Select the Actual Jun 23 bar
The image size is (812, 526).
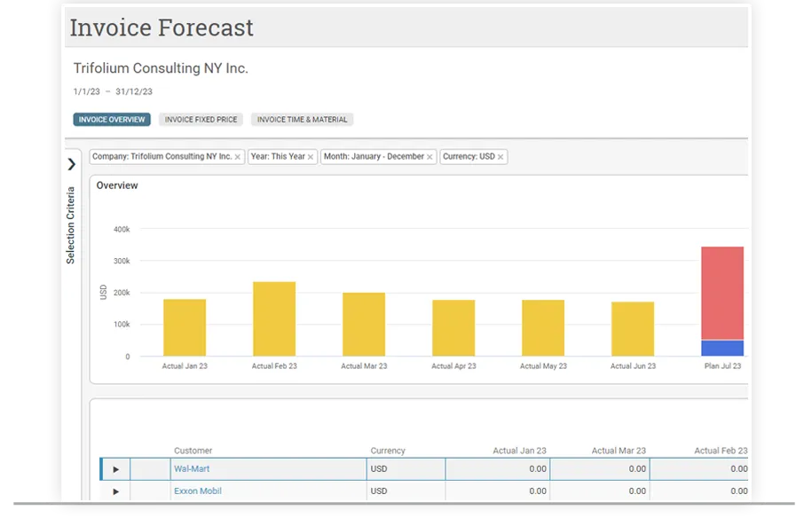coord(633,329)
